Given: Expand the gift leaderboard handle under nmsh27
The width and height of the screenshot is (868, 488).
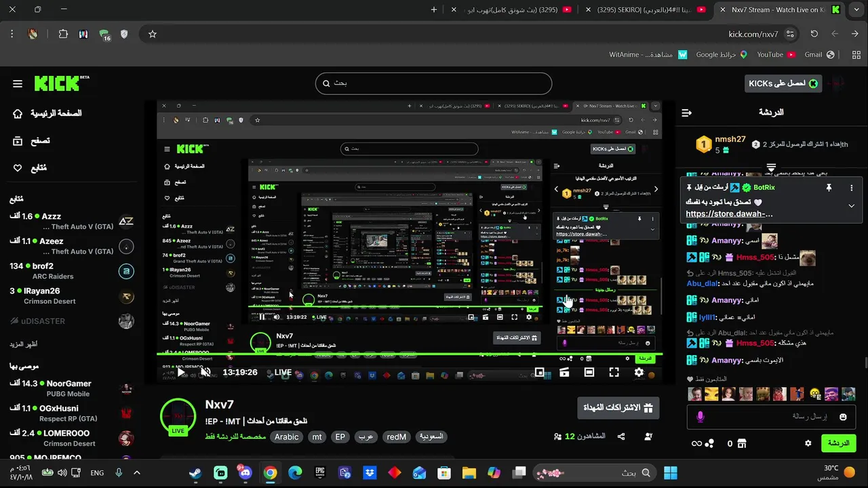Looking at the screenshot, I should 771,167.
